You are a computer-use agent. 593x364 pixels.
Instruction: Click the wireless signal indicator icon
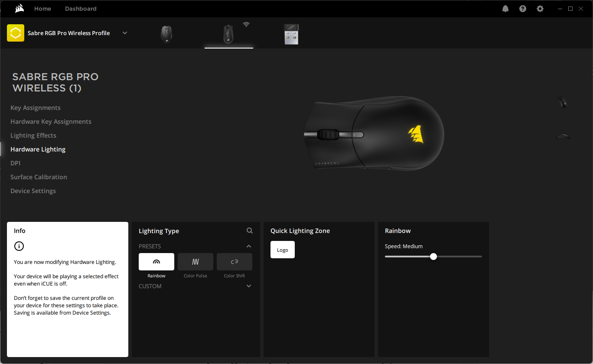point(246,25)
